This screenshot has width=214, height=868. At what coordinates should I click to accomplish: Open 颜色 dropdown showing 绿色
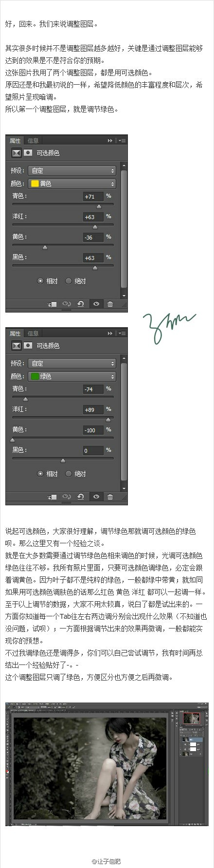coord(72,376)
